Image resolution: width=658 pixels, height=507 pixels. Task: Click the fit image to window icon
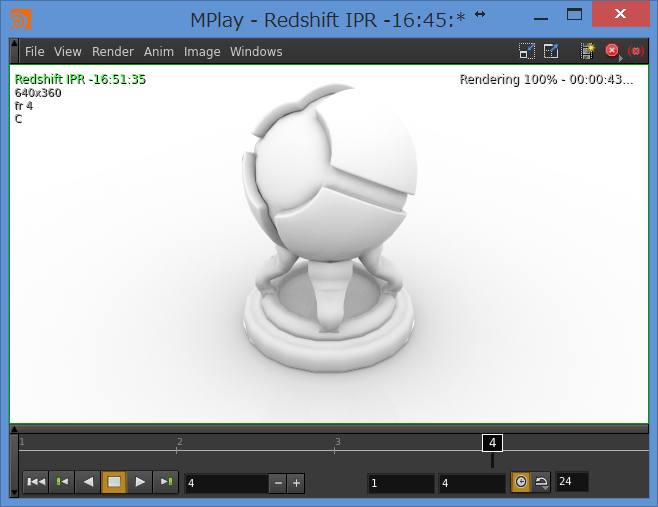527,51
